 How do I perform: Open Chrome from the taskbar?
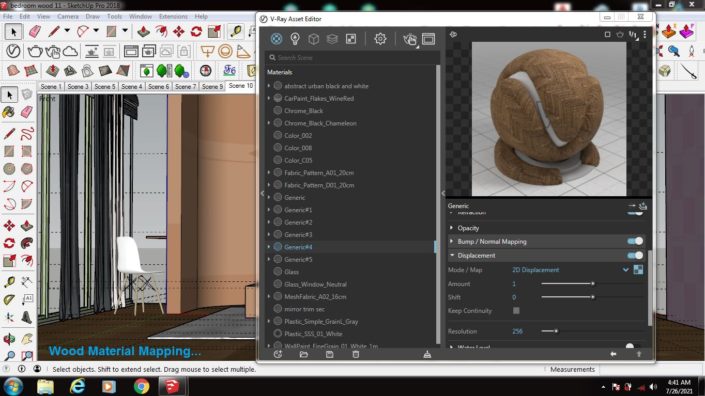[141, 386]
